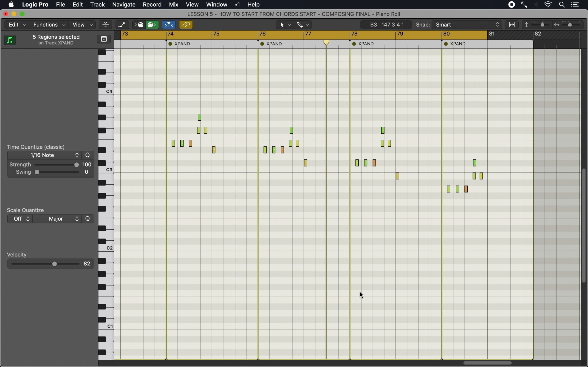Select the Pencil tool

tap(300, 25)
